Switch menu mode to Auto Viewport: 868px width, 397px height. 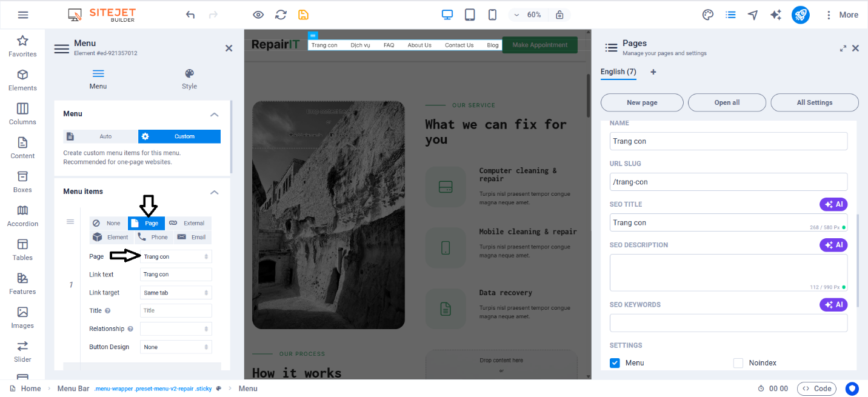(x=101, y=136)
